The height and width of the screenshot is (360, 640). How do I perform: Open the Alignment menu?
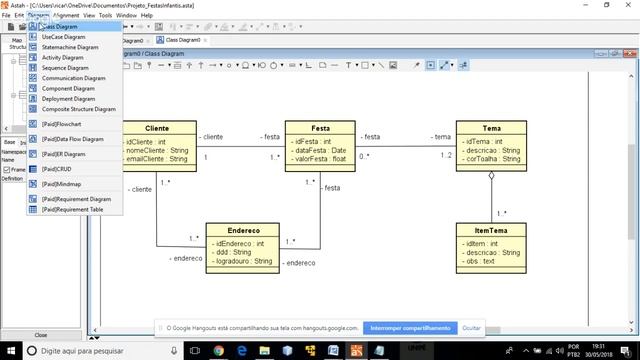tap(66, 16)
